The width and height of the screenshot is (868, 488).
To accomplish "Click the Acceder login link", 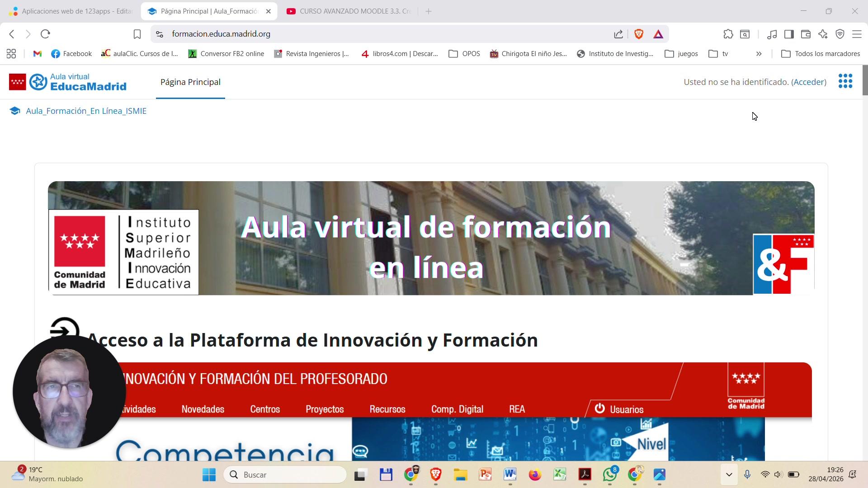I will pos(808,82).
